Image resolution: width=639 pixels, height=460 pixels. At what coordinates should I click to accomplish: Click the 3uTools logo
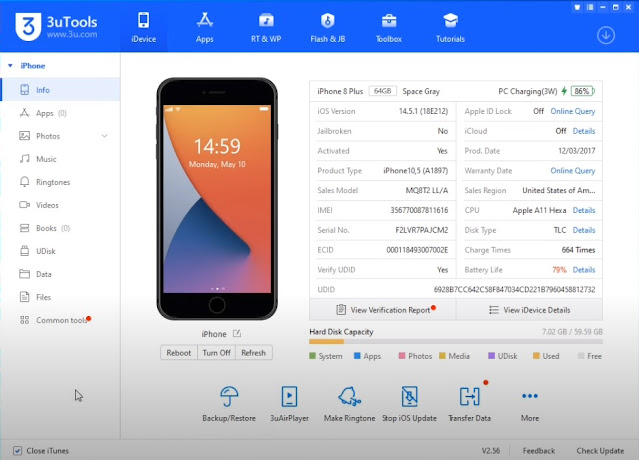(56, 27)
